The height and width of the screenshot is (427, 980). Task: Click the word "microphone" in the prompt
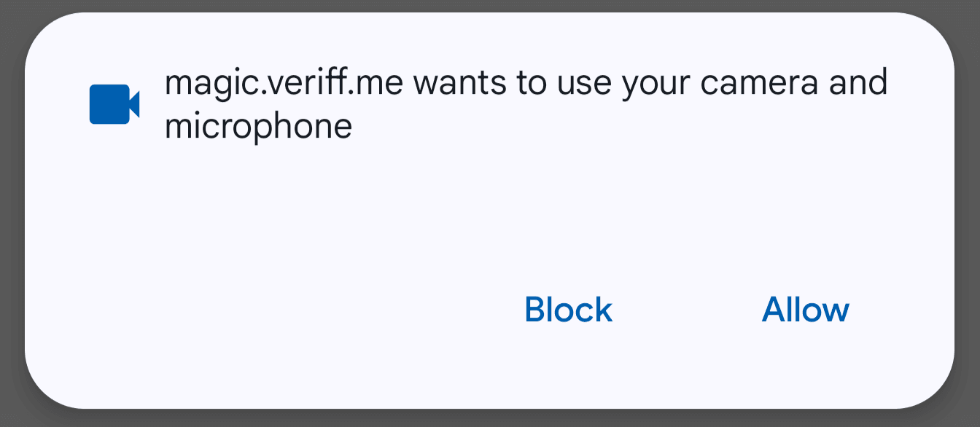(x=258, y=127)
